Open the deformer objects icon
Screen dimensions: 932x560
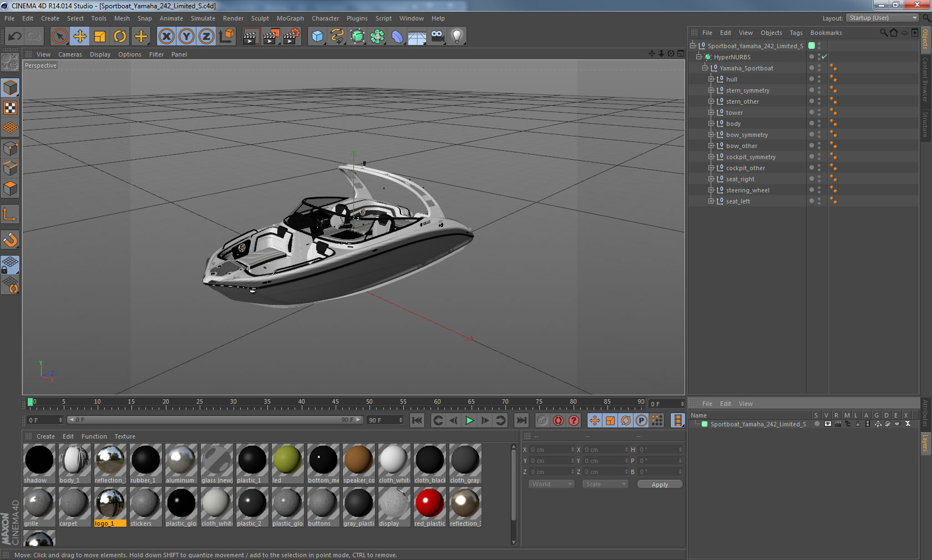coord(397,37)
